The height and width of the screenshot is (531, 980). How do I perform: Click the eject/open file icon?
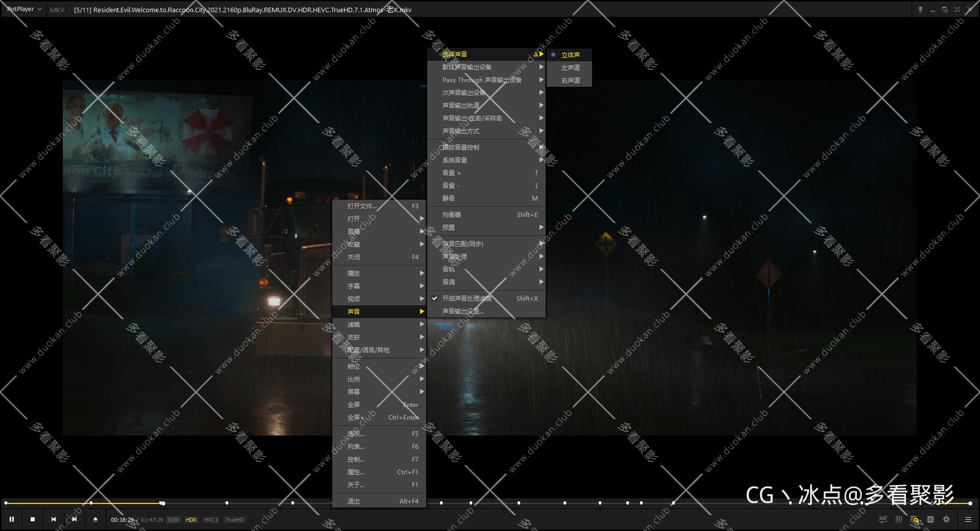[95, 519]
